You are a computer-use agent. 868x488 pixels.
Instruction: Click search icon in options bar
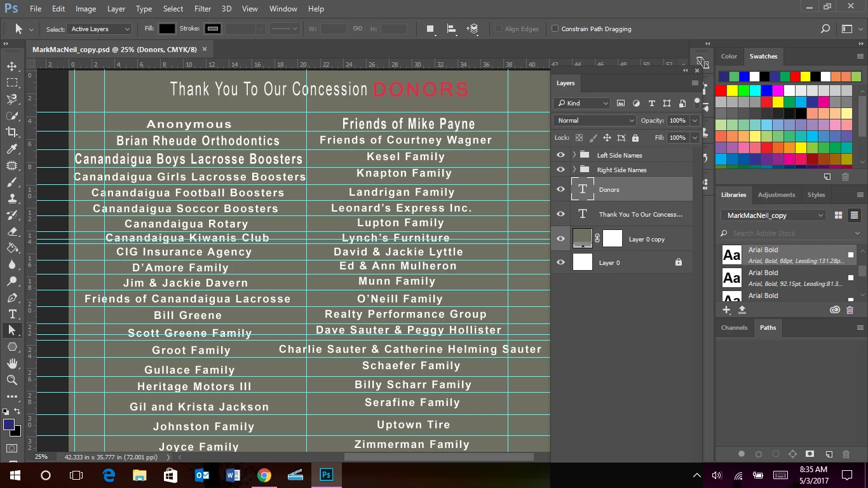pyautogui.click(x=825, y=29)
